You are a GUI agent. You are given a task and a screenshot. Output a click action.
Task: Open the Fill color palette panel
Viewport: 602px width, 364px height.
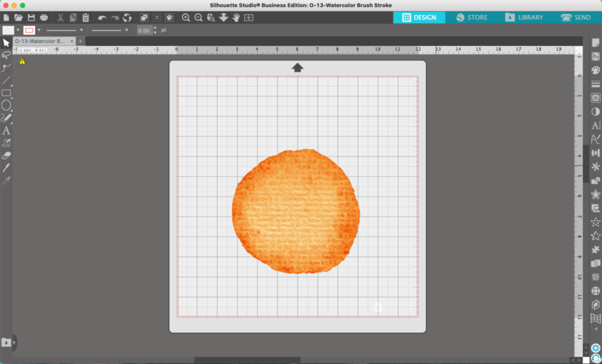(596, 70)
